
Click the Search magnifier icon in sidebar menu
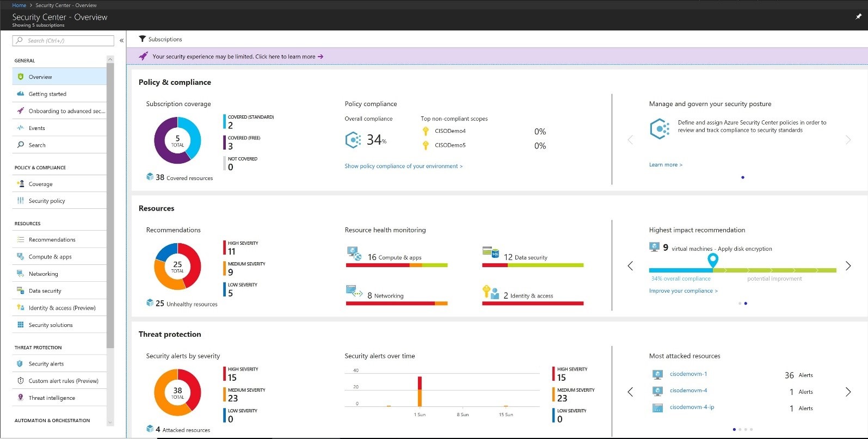point(21,145)
